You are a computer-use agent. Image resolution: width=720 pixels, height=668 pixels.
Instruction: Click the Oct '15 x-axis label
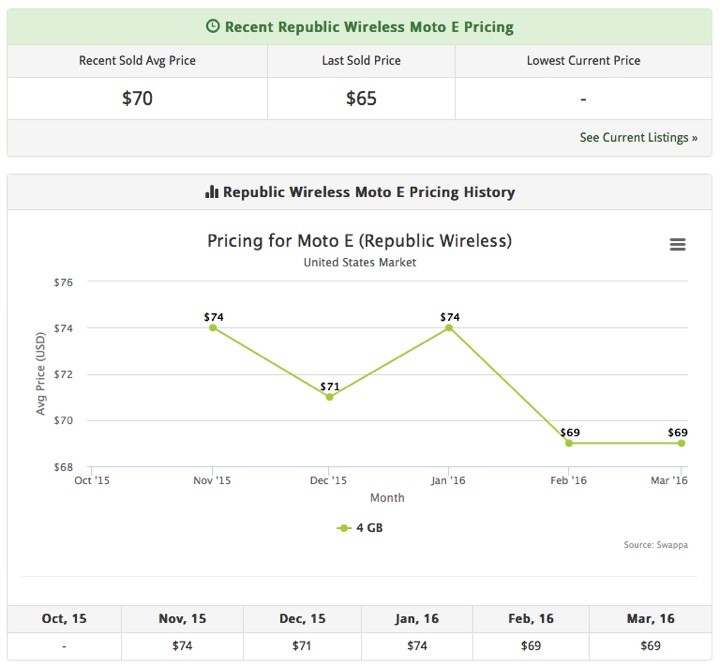pyautogui.click(x=92, y=481)
